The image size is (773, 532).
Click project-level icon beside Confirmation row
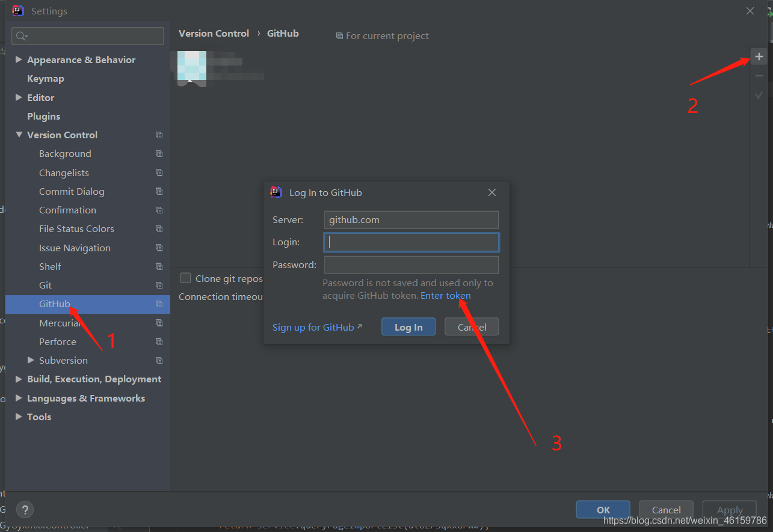tap(159, 210)
